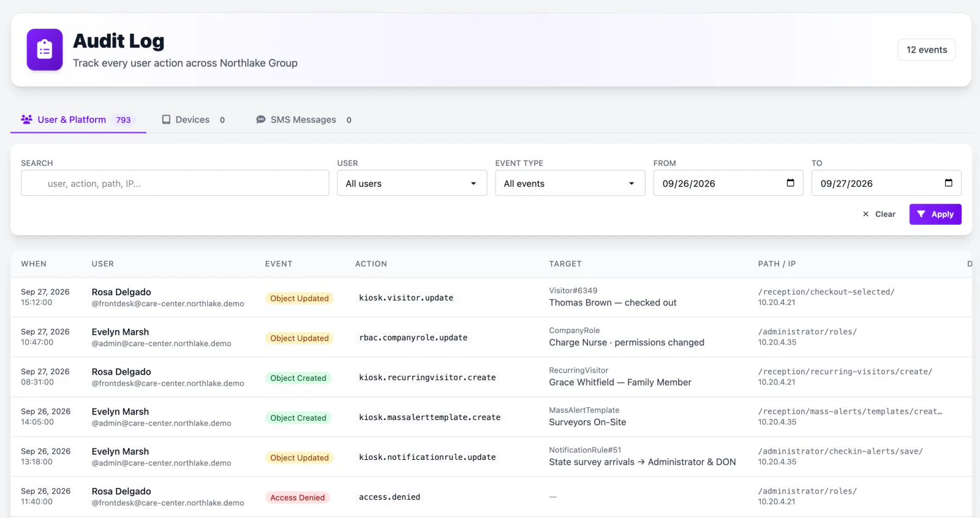Image resolution: width=980 pixels, height=518 pixels.
Task: Click the From date 09/26/2026 field
Action: (728, 183)
